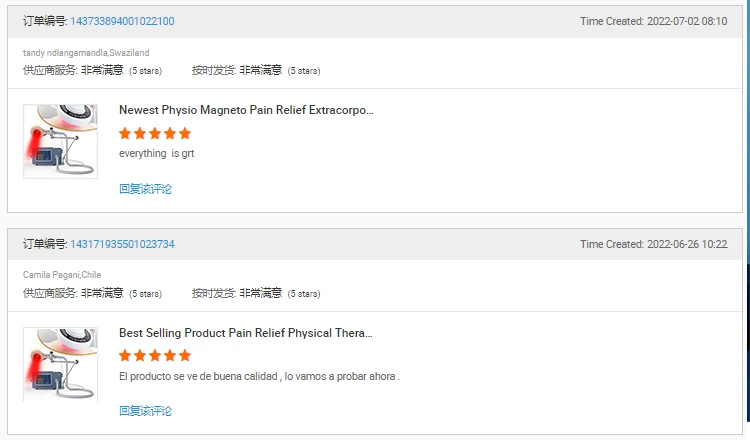Image resolution: width=750 pixels, height=440 pixels.
Task: Click the Newest Physio Magneto product thumbnail
Action: pos(60,141)
